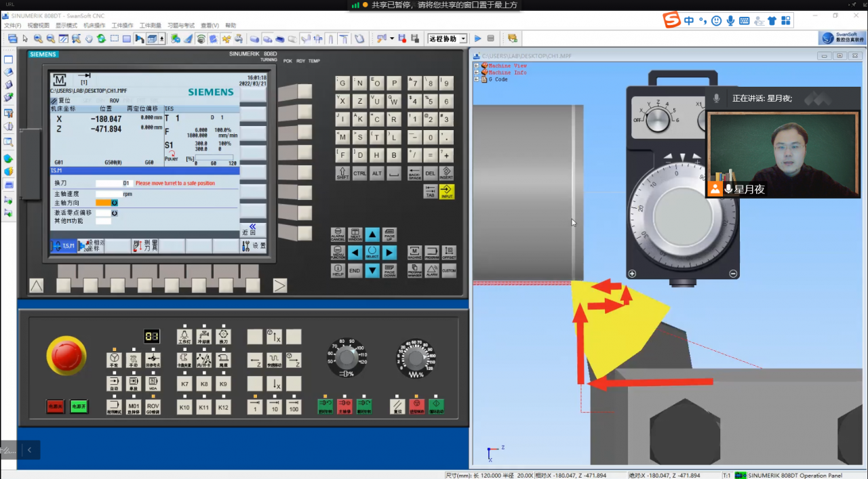Click the work lamp key 工作灯
The image size is (868, 479).
pos(184,337)
